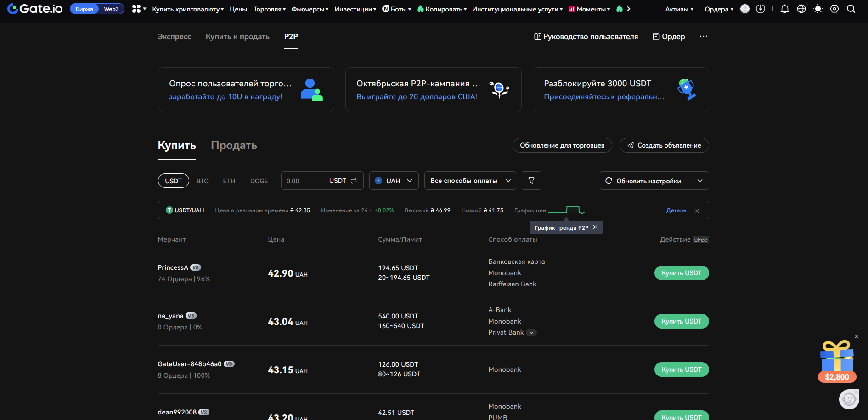Open the three-dot more options
This screenshot has height=420, width=868.
(x=704, y=36)
